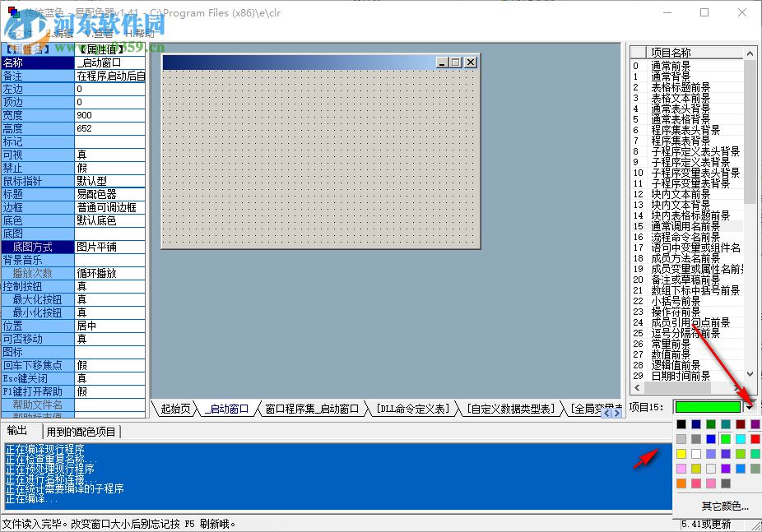Click the minimize icon on the preview form titlebar

(x=441, y=62)
